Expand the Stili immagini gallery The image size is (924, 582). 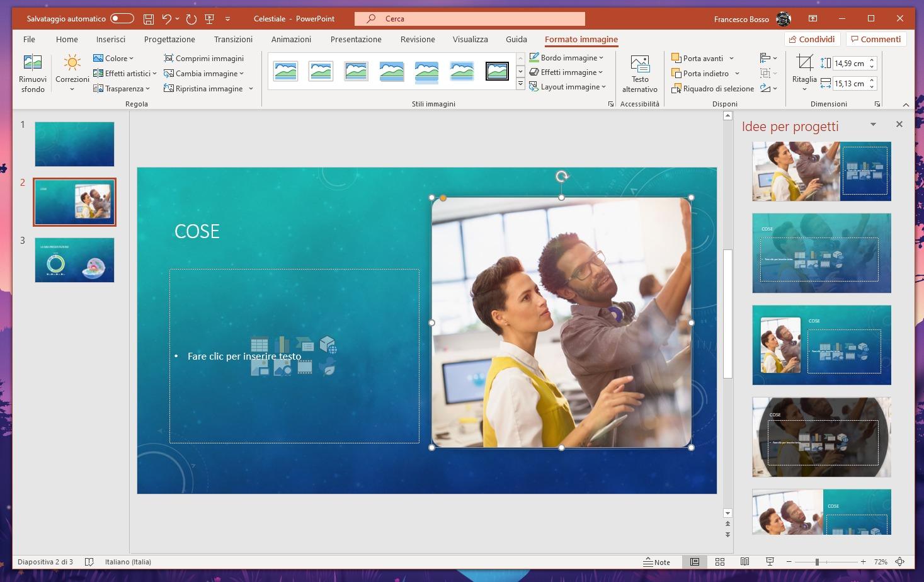(520, 84)
